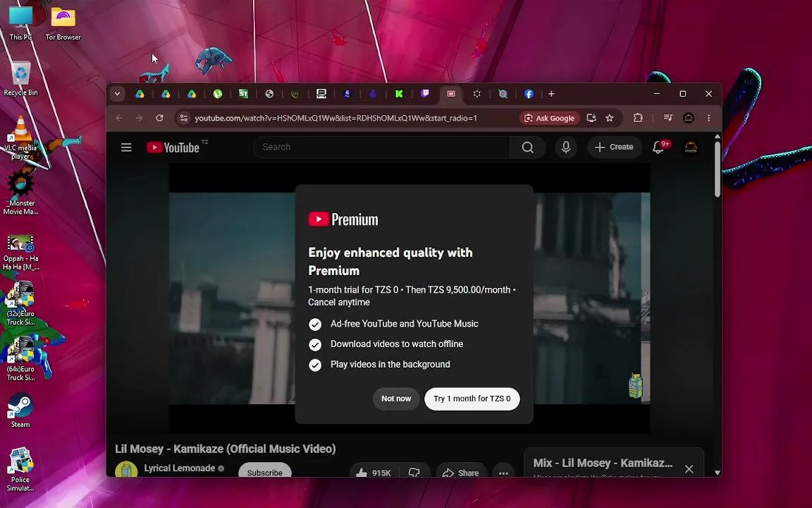Open the YouTube account avatar menu
Image resolution: width=812 pixels, height=508 pixels.
click(x=691, y=147)
